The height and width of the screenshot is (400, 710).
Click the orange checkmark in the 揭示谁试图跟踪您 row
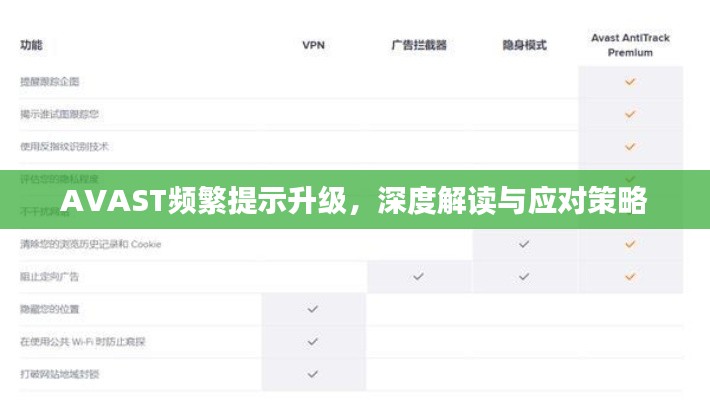tap(630, 114)
